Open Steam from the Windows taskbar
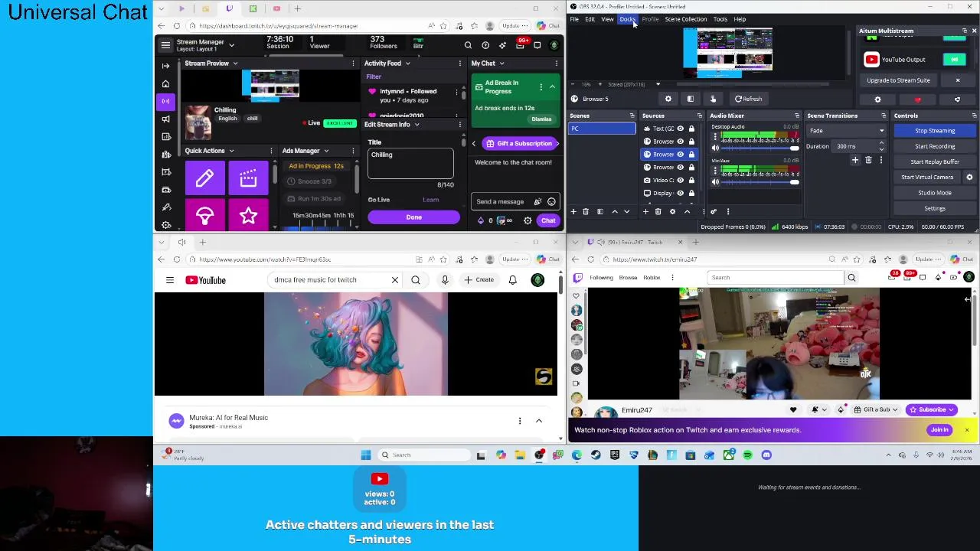 pos(596,455)
